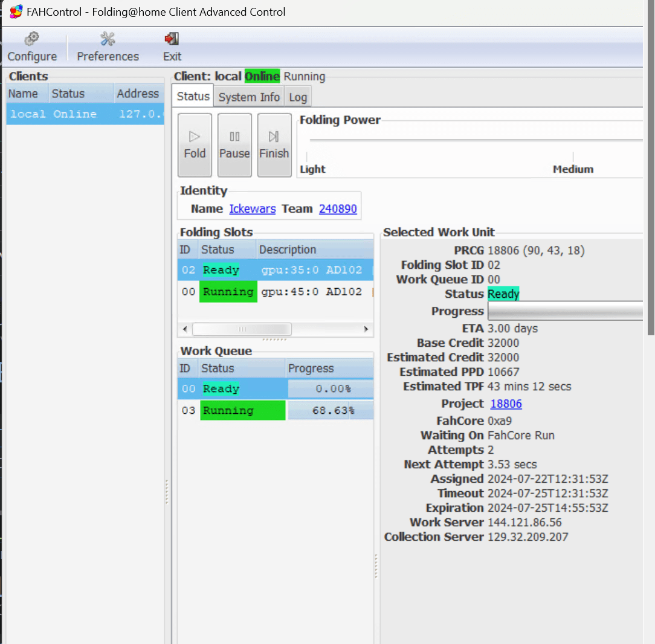Set Folding Power slider to Light
The image size is (655, 644).
click(312, 169)
